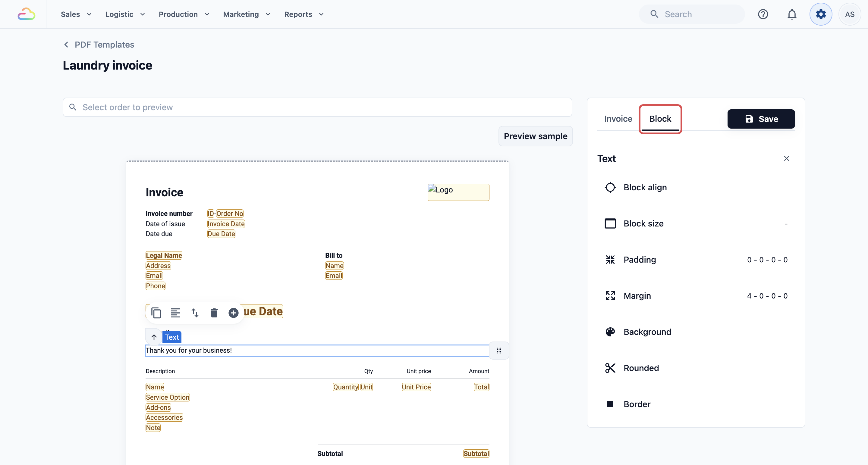Open the settings gear icon
Viewport: 868px width, 465px height.
[821, 14]
